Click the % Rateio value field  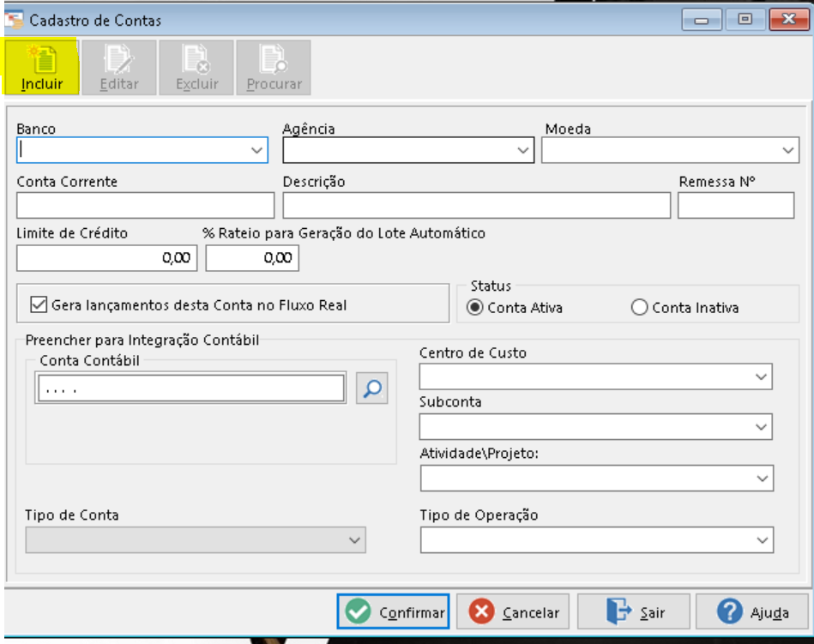pyautogui.click(x=252, y=258)
